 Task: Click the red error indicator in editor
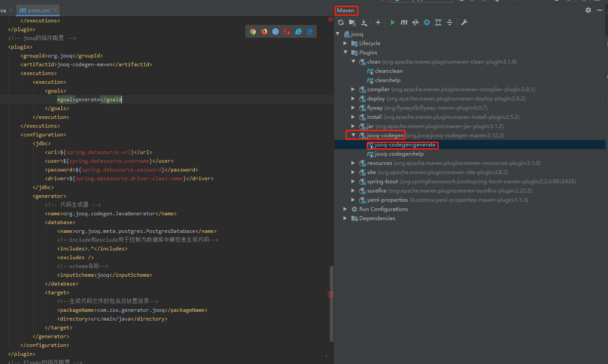coord(331,19)
